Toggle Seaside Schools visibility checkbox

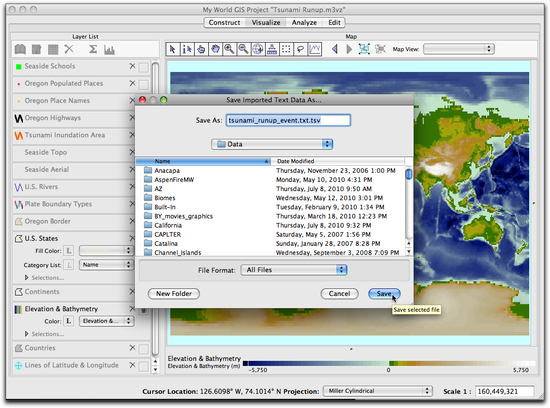143,67
